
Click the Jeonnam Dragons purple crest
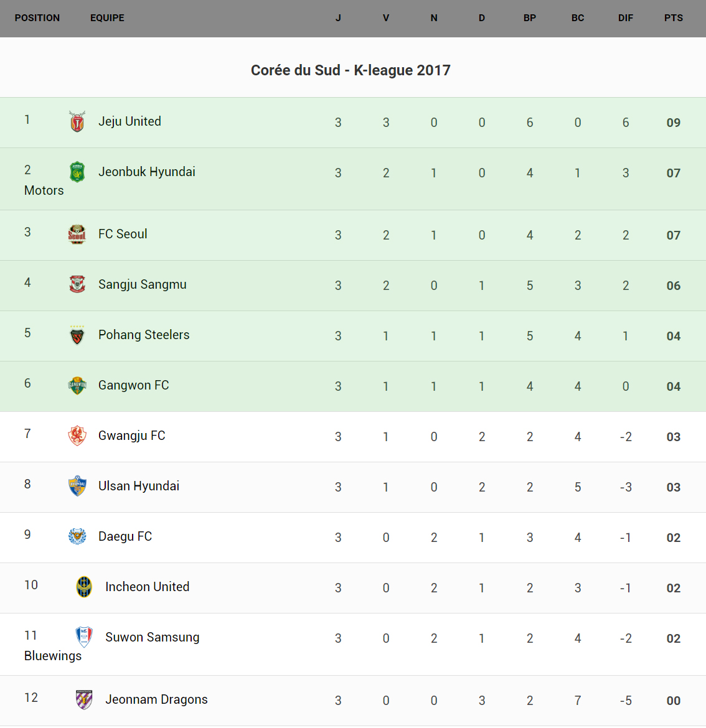coord(84,700)
